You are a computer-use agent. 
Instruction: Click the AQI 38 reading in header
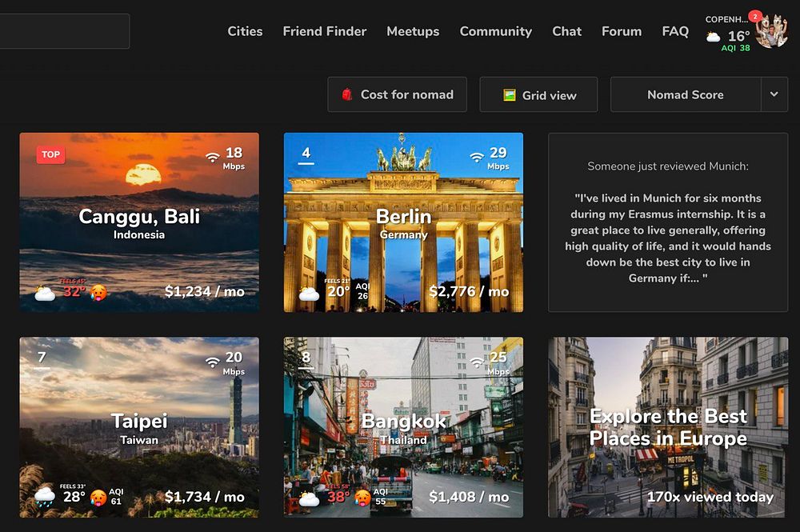(735, 48)
